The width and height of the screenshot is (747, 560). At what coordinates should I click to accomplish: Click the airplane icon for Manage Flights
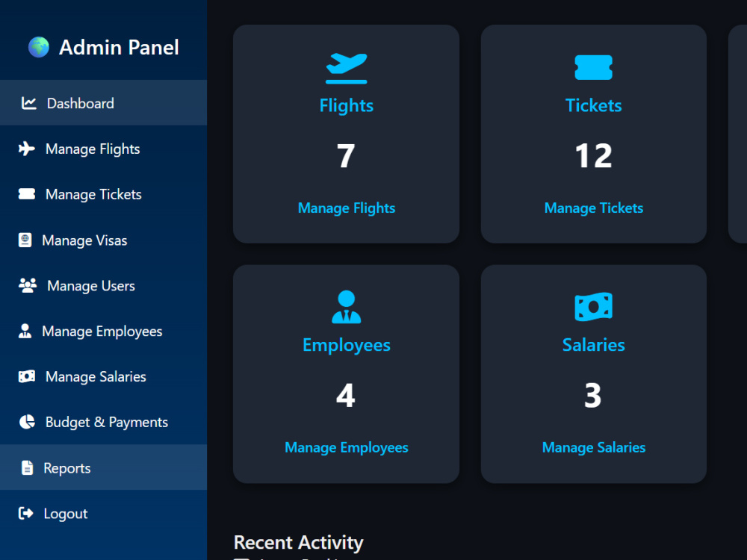(x=27, y=149)
